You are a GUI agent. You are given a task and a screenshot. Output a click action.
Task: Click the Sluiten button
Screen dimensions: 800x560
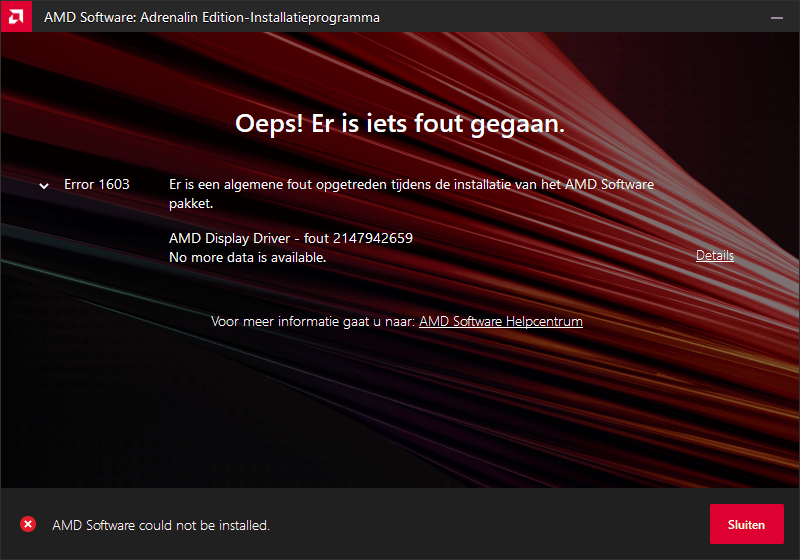[x=746, y=524]
